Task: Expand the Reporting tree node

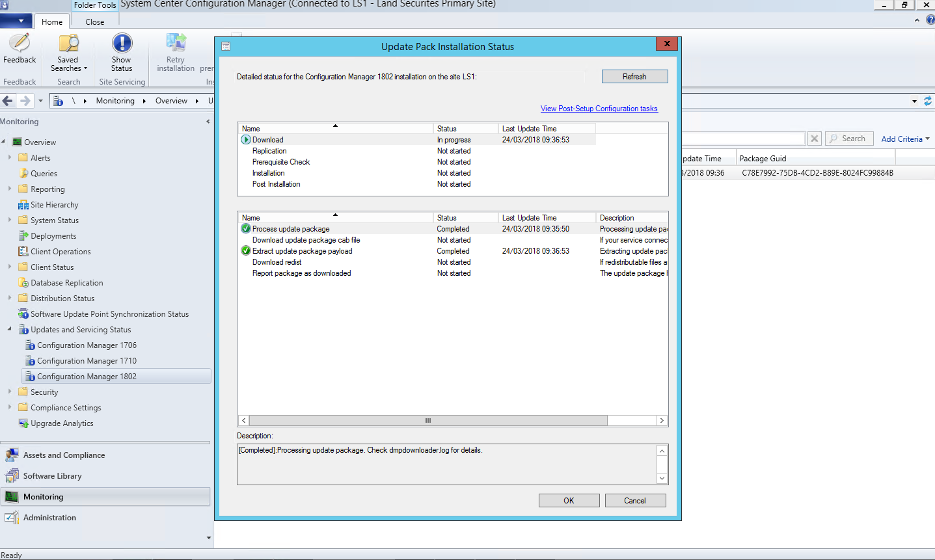Action: tap(10, 189)
